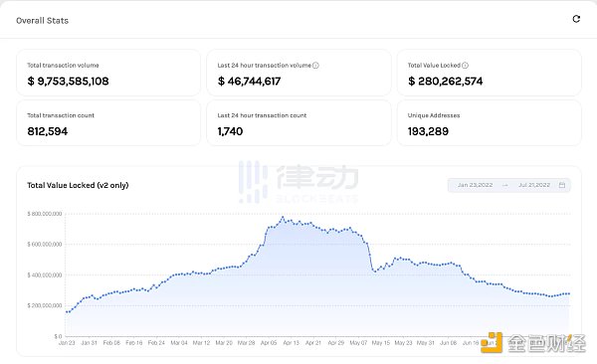
Task: Click the refresh icon in Overall Stats
Action: (576, 19)
